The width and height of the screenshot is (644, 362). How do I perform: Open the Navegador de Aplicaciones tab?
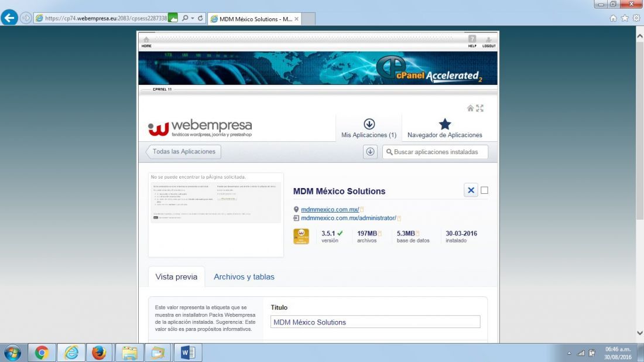445,128
